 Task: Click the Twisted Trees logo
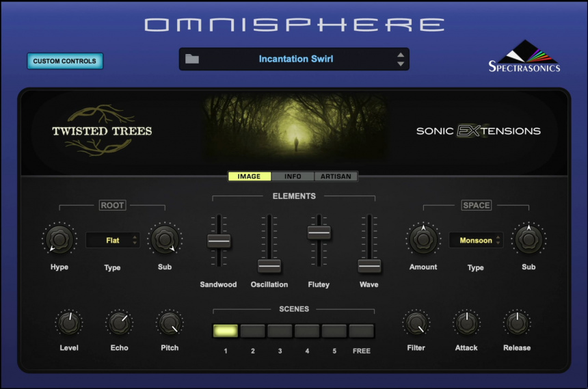pos(102,131)
